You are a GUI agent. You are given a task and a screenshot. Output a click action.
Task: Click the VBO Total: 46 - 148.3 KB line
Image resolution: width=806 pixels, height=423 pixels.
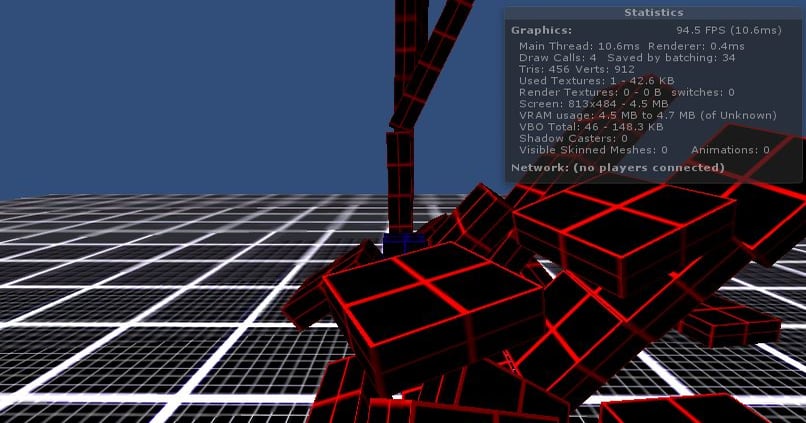591,127
